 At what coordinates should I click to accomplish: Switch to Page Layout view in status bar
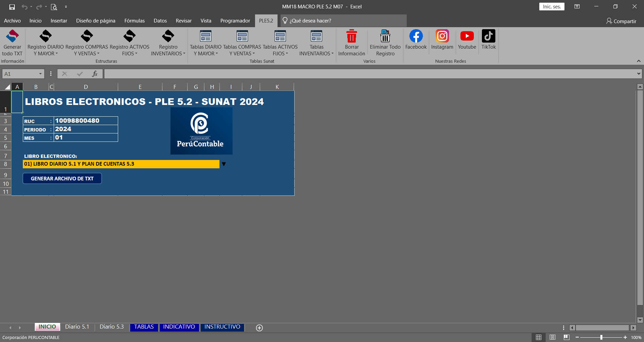tap(553, 337)
